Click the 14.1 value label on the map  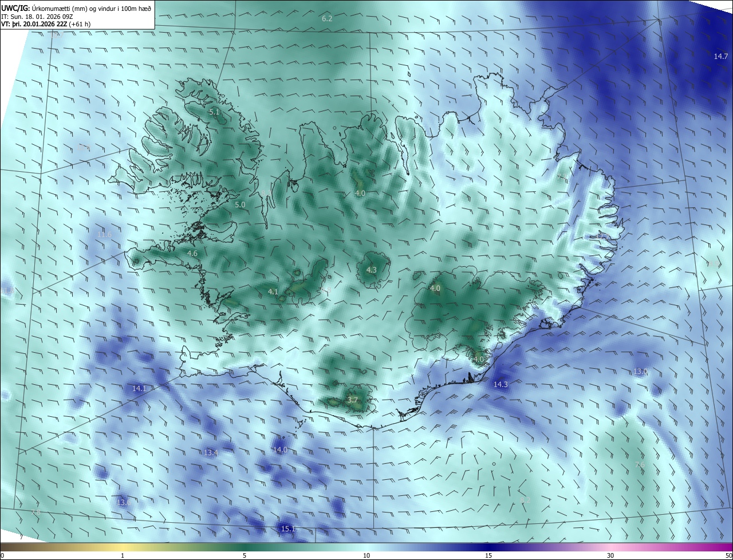click(x=139, y=388)
